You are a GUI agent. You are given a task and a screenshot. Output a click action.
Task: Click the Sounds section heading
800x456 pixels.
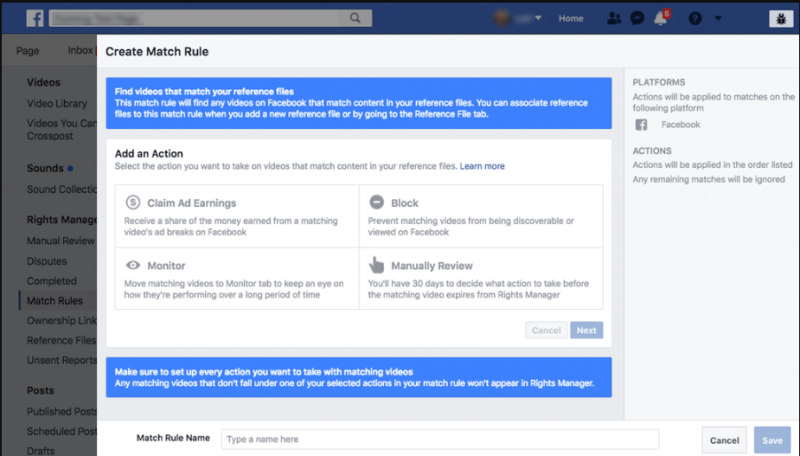pyautogui.click(x=45, y=168)
